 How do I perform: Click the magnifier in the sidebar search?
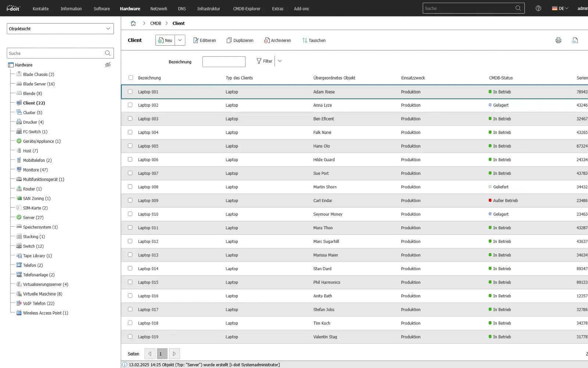107,53
